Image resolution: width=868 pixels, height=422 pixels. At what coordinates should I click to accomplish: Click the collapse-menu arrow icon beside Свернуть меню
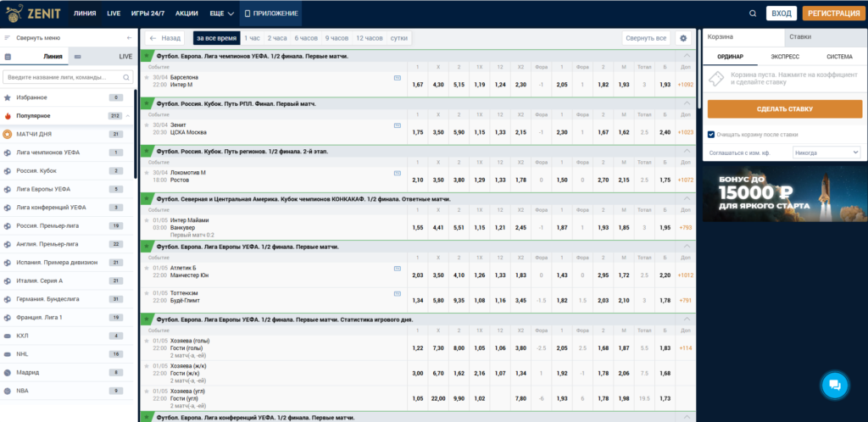[x=130, y=38]
